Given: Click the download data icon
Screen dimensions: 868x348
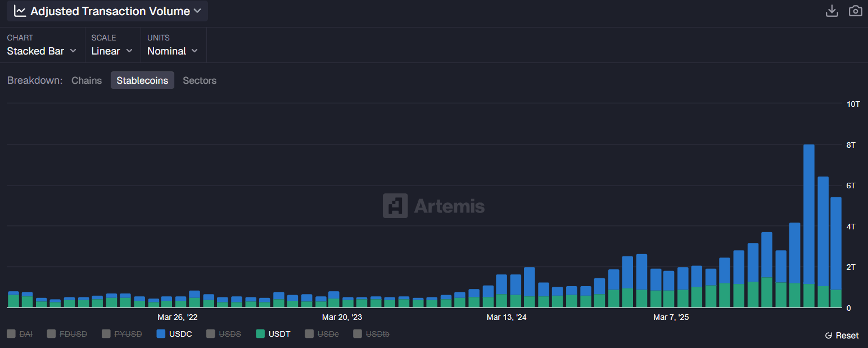Looking at the screenshot, I should coord(832,11).
